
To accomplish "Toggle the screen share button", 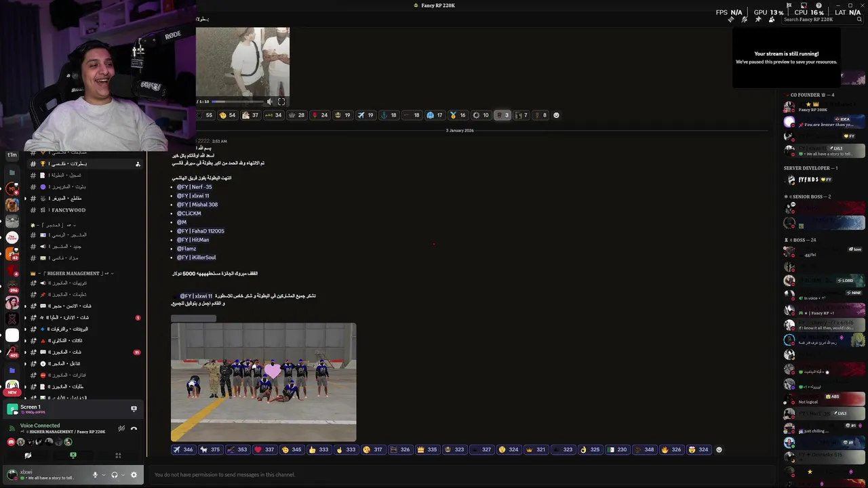I will [x=73, y=455].
